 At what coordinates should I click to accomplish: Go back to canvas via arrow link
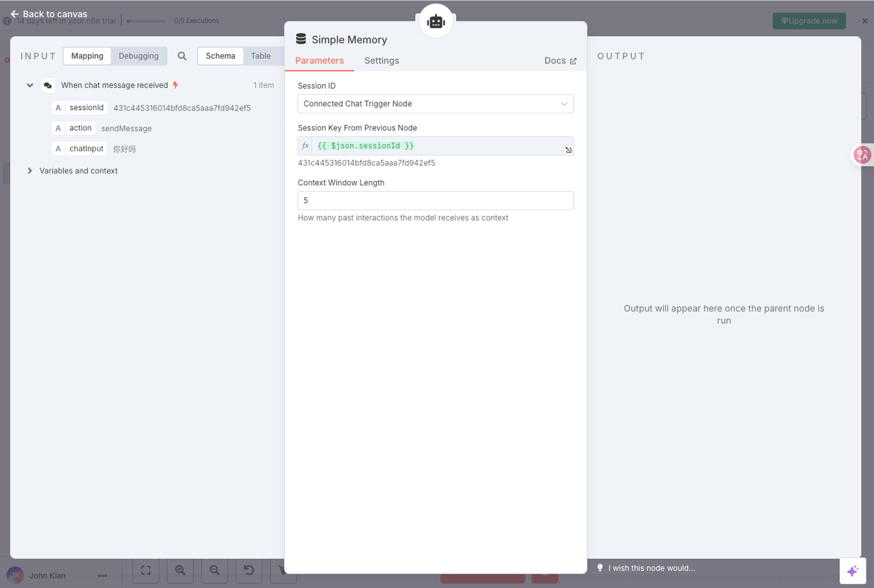pyautogui.click(x=48, y=14)
